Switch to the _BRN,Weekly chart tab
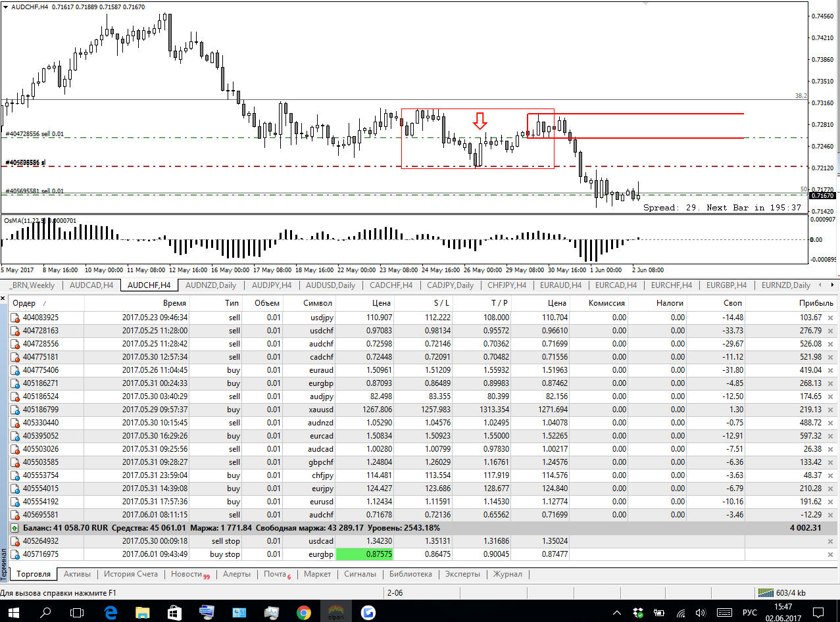The image size is (840, 622). (x=32, y=285)
